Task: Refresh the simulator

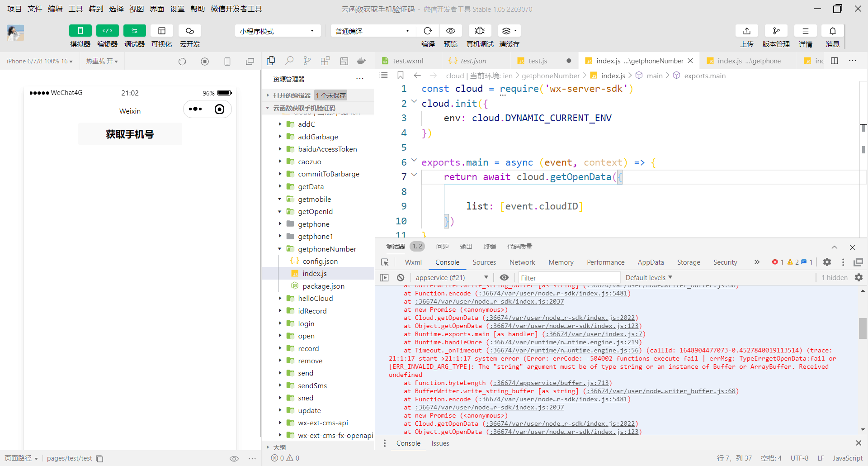Action: (182, 62)
